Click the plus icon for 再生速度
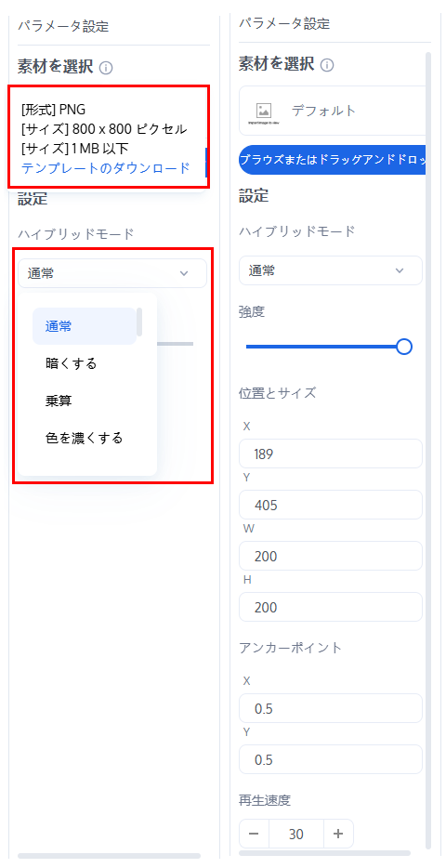446x868 pixels. [x=338, y=834]
